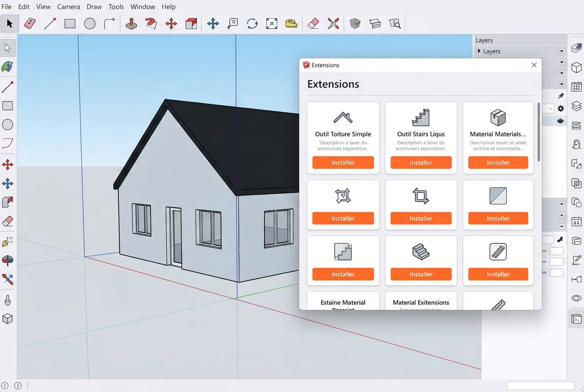The image size is (584, 392).
Task: Open the stacked layers icon in right sidebar
Action: click(576, 106)
